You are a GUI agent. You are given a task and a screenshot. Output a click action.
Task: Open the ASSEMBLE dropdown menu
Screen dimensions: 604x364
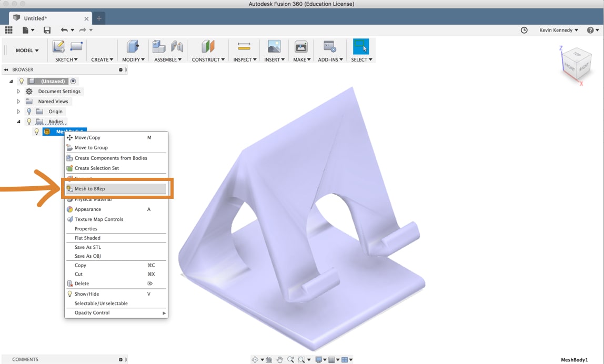click(167, 60)
